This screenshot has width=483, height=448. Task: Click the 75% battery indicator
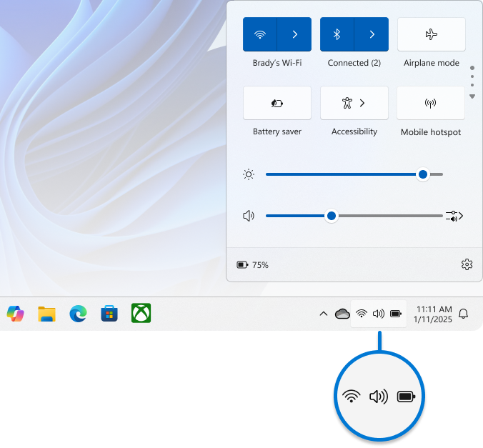(x=253, y=265)
